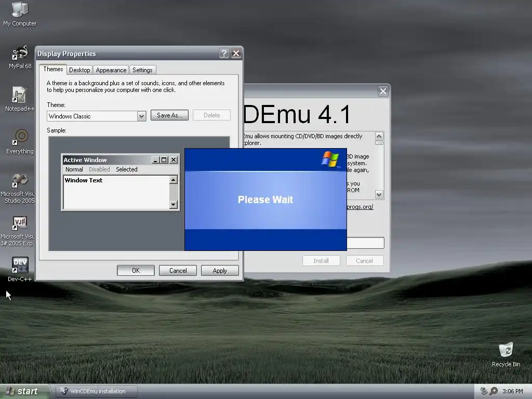Click down arrow of WinCDEmu description scrollbar
This screenshot has width=532, height=399.
pyautogui.click(x=379, y=194)
